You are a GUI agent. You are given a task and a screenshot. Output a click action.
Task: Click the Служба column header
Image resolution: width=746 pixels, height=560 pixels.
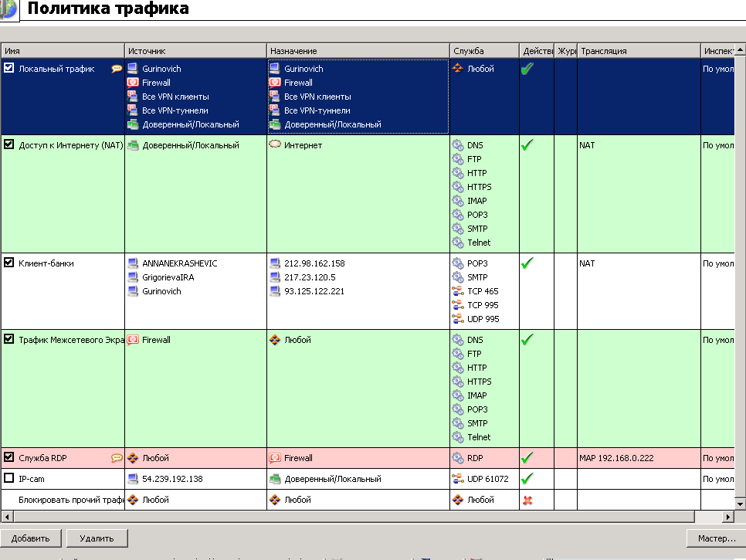[x=484, y=50]
